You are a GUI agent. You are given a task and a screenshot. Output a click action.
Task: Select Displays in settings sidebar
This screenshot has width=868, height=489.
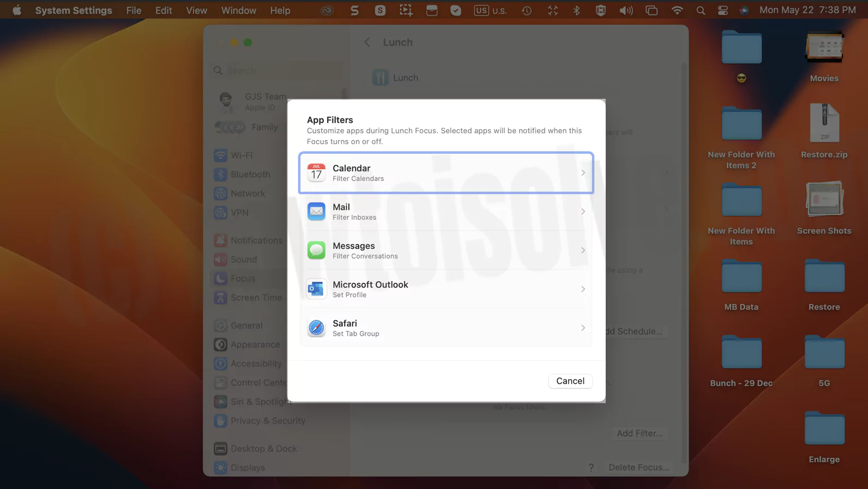[x=240, y=468]
